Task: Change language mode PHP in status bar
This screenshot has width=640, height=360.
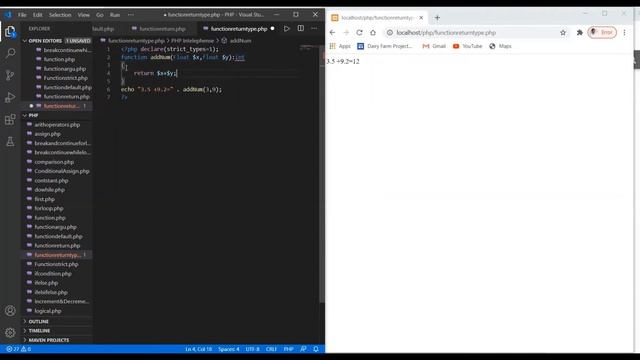Action: pyautogui.click(x=289, y=349)
